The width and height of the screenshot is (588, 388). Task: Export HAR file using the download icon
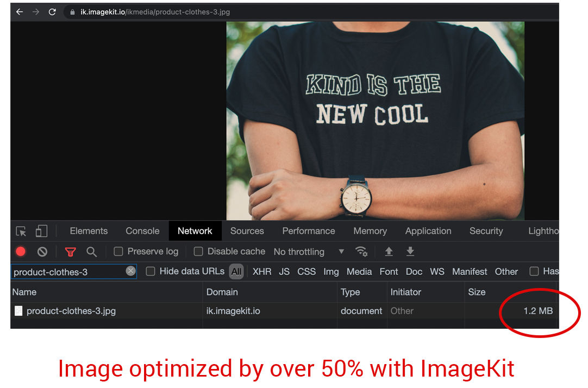coord(410,251)
